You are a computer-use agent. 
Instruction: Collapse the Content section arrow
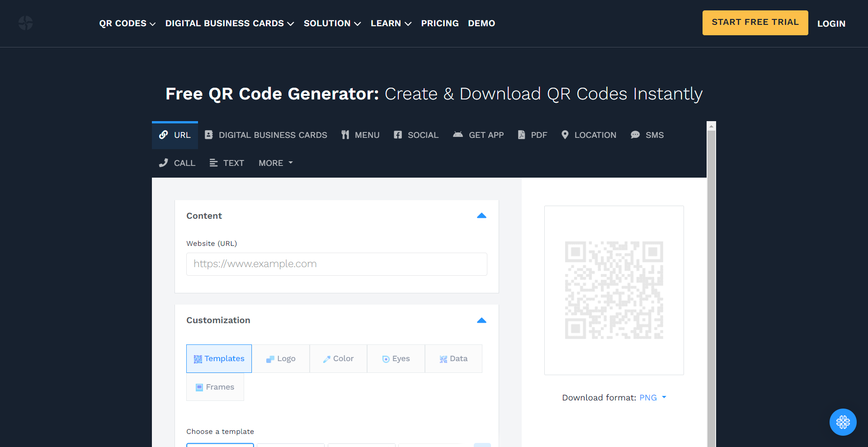[x=481, y=216]
